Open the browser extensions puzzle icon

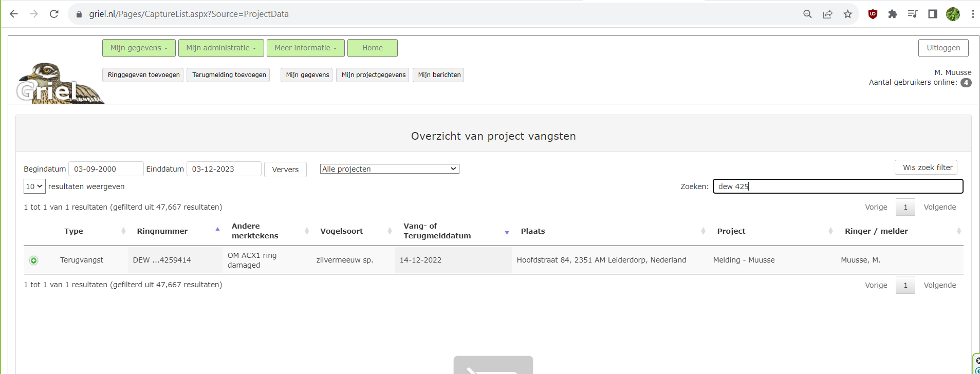tap(892, 14)
